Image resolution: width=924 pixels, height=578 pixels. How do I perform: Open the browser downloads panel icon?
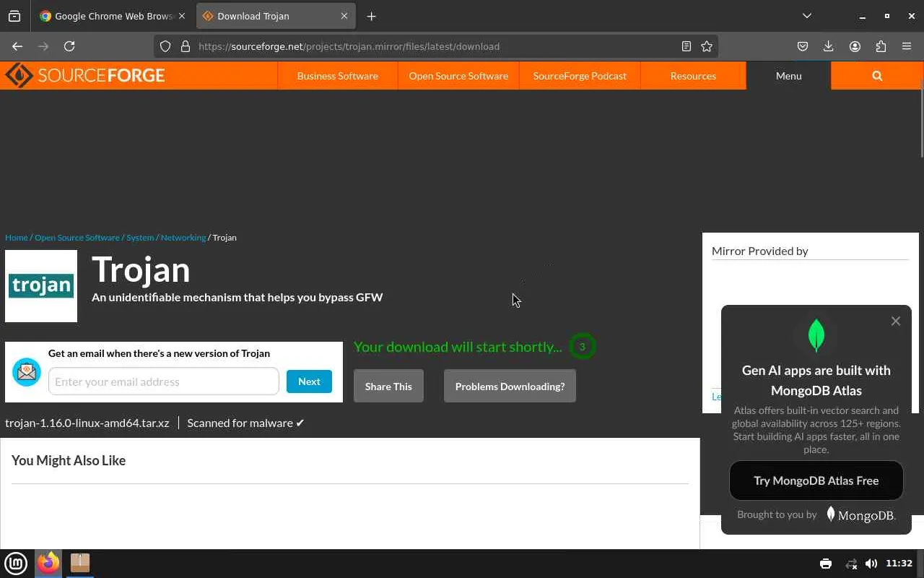[x=829, y=46]
